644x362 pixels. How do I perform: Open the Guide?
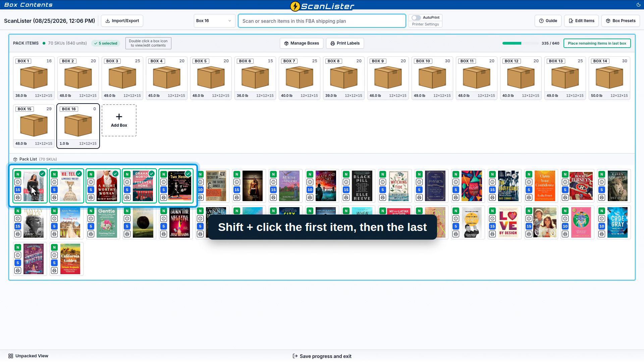coord(548,21)
